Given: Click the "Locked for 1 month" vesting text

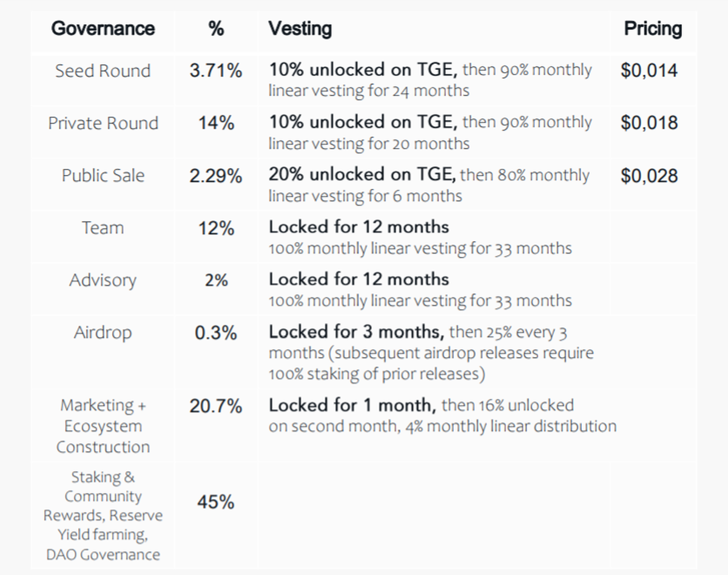Looking at the screenshot, I should click(352, 404).
